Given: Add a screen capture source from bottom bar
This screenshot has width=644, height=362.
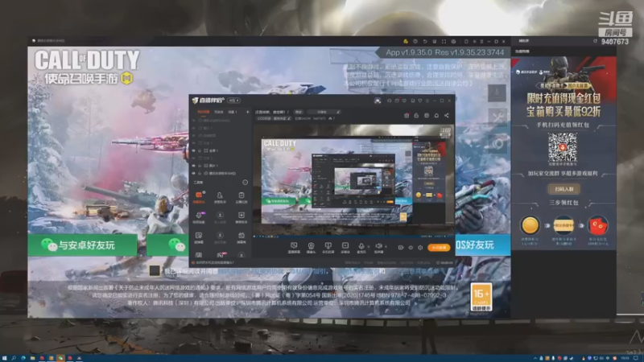Looking at the screenshot, I should tap(294, 247).
